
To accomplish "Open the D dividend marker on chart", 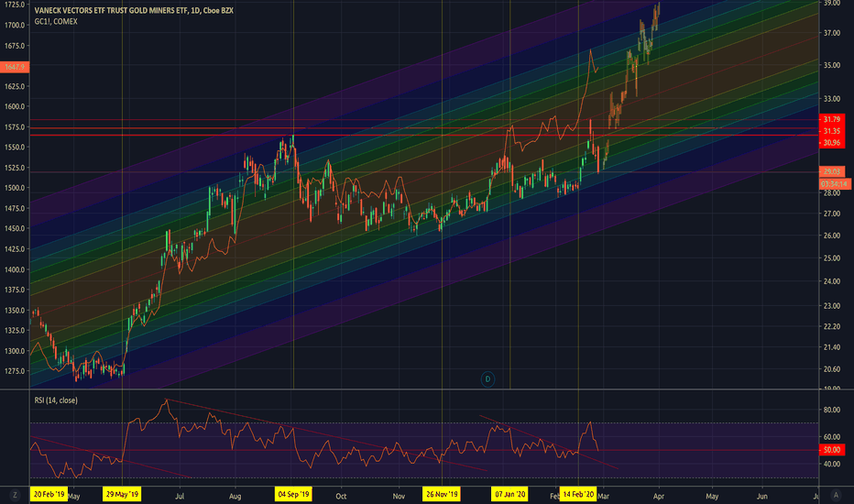I will (x=487, y=379).
